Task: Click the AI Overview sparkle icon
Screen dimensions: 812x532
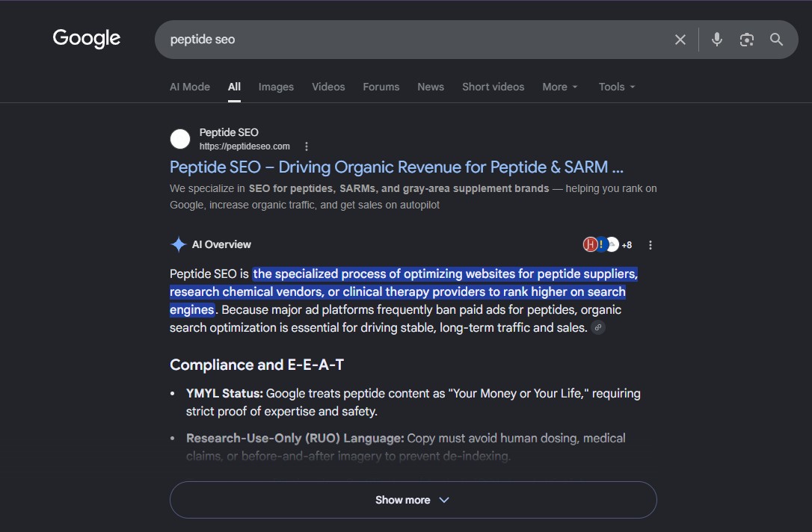Action: 178,244
